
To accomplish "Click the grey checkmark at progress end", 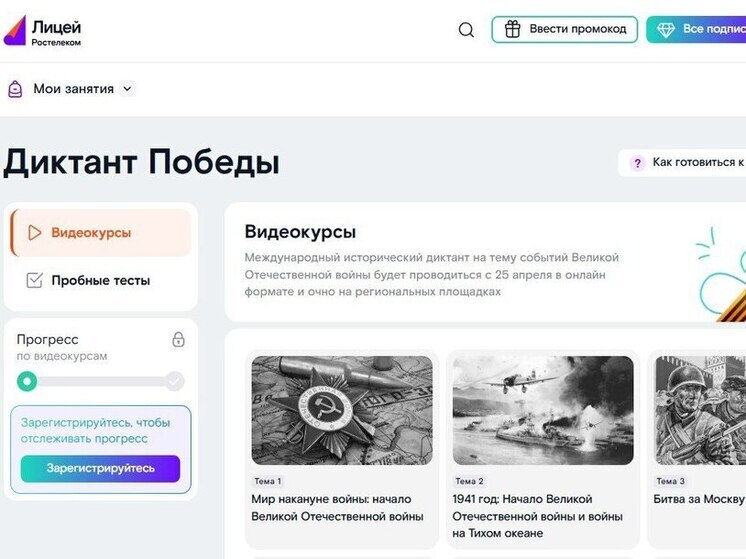I will [175, 381].
